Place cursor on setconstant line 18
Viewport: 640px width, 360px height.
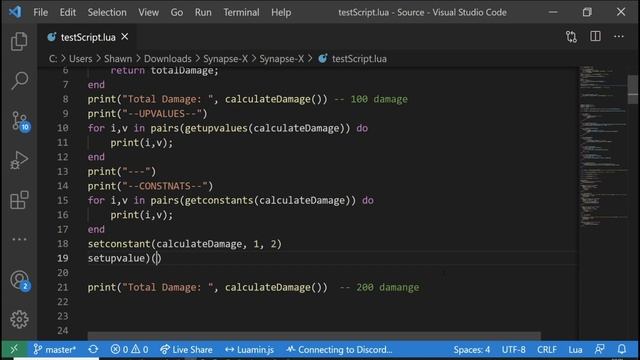(184, 244)
